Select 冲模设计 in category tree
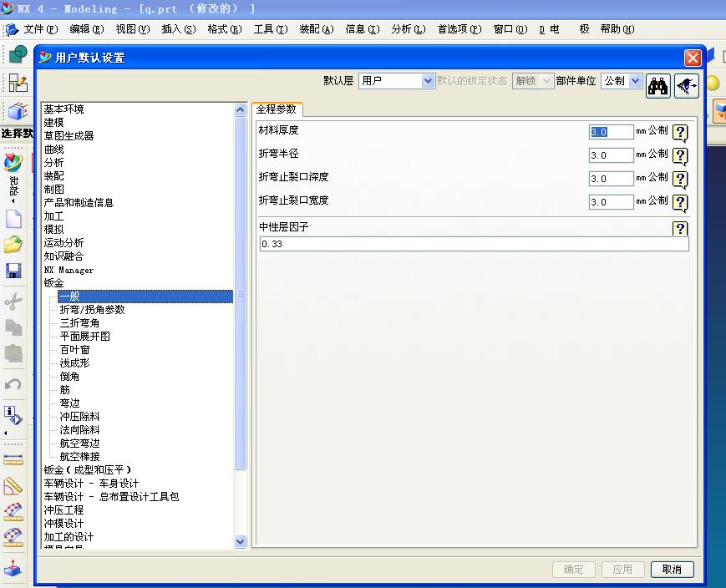Viewport: 726px width, 588px height. [63, 524]
